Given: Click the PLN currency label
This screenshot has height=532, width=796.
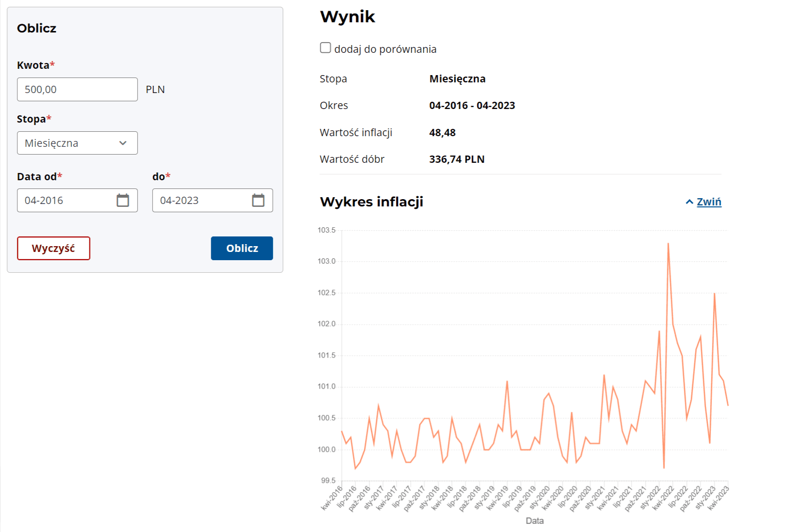Looking at the screenshot, I should click(x=155, y=89).
